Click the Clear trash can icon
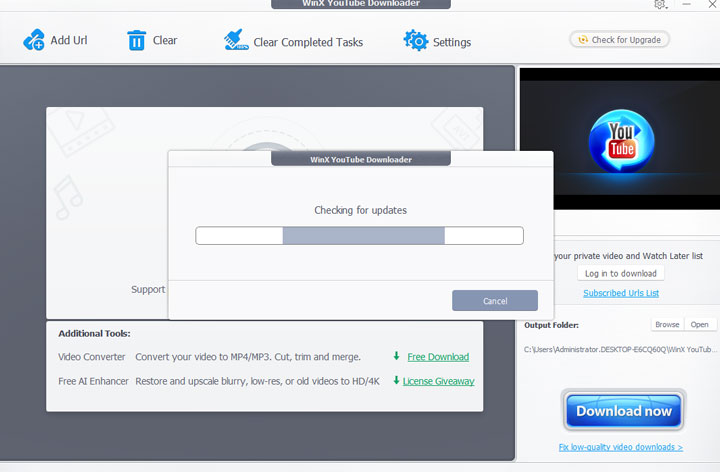720x472 pixels. click(x=136, y=40)
